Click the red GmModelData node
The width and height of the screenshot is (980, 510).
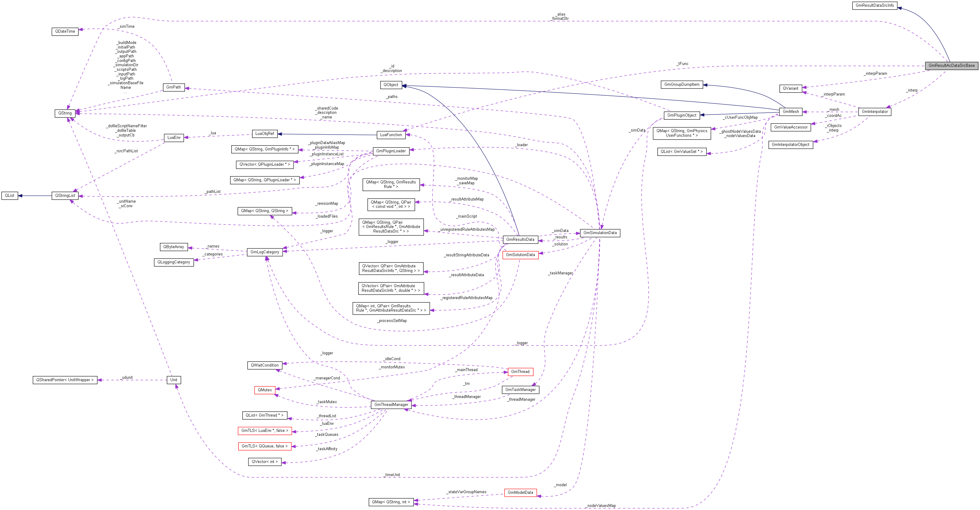tap(520, 493)
